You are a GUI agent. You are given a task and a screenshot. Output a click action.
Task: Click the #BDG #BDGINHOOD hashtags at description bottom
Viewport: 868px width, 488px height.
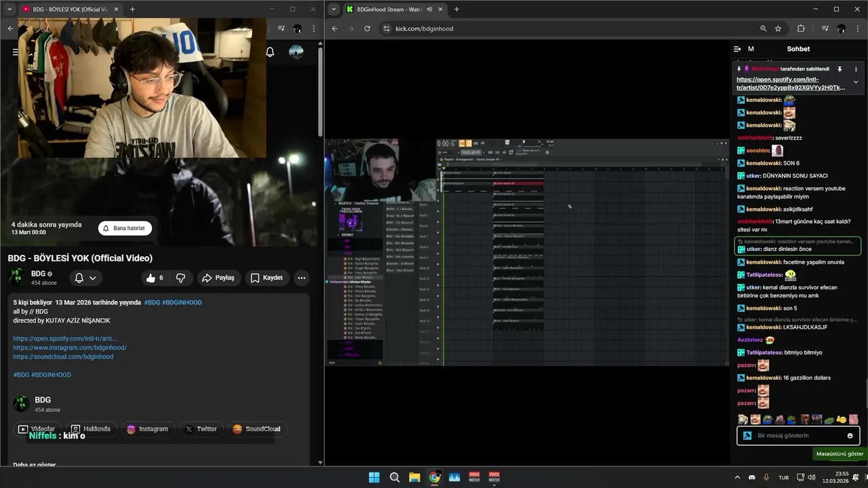[x=42, y=375]
